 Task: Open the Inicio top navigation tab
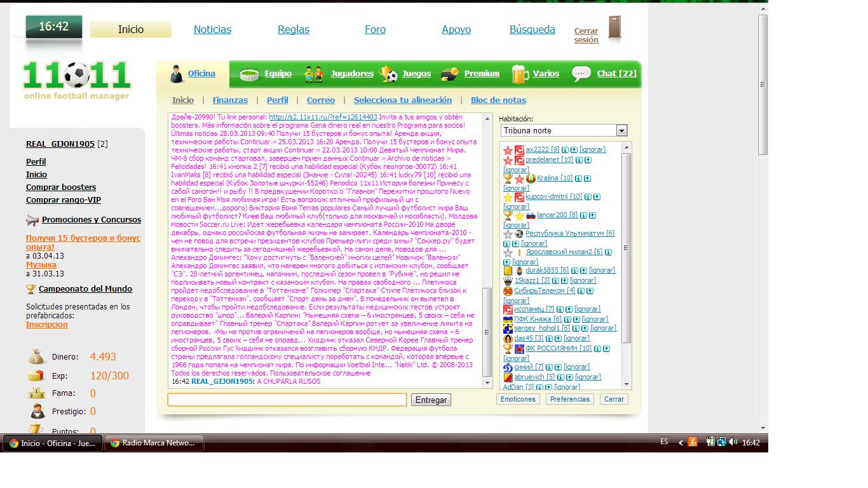point(131,29)
